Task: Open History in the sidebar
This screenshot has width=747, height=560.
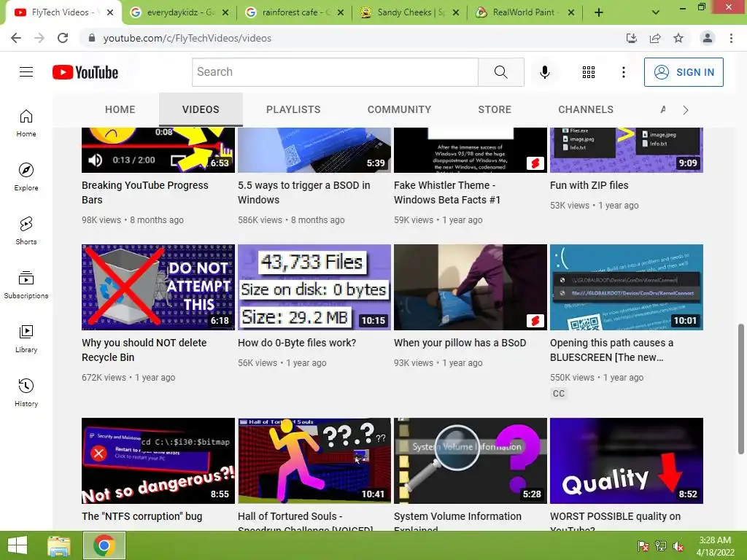Action: (26, 392)
